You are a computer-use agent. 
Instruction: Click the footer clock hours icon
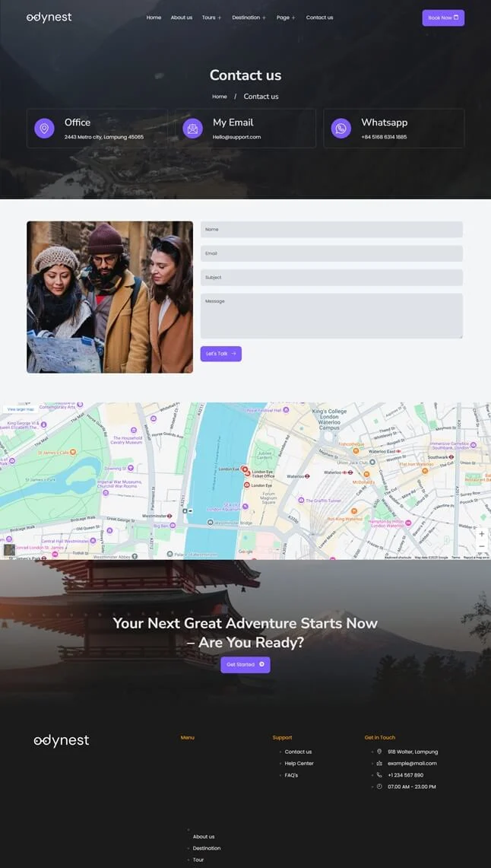point(379,787)
